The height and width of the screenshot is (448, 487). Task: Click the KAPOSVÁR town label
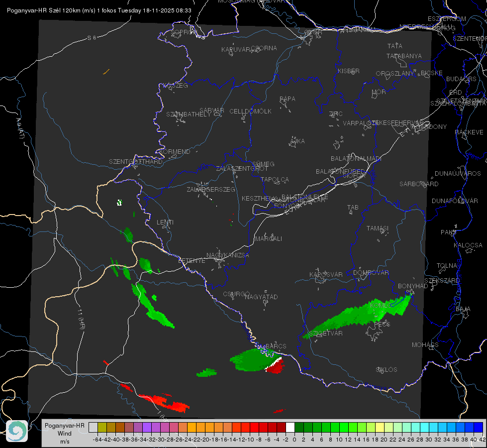point(326,274)
